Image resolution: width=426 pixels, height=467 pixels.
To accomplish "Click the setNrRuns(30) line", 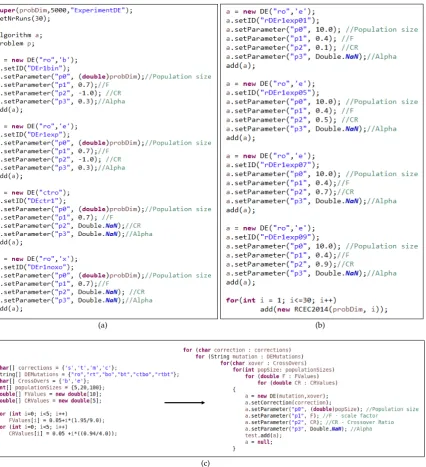I will point(25,19).
